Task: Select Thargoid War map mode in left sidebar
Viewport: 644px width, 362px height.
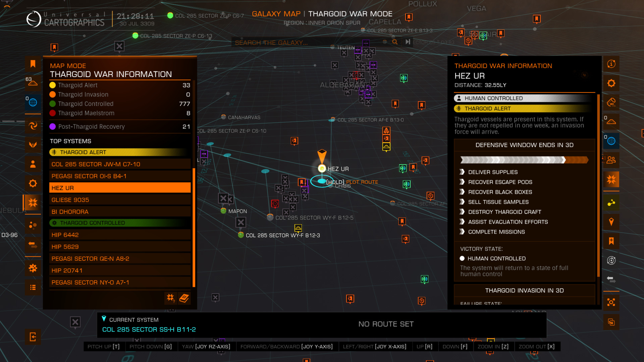Action: click(33, 202)
